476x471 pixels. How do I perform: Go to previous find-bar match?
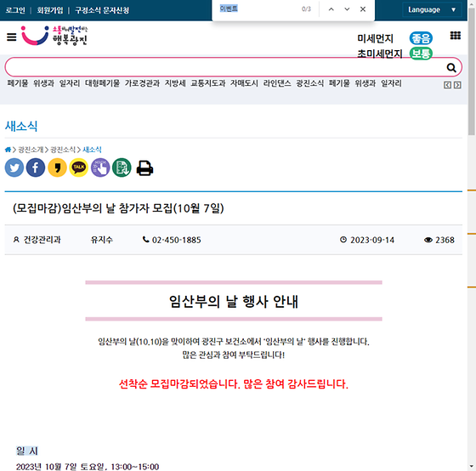click(x=331, y=9)
